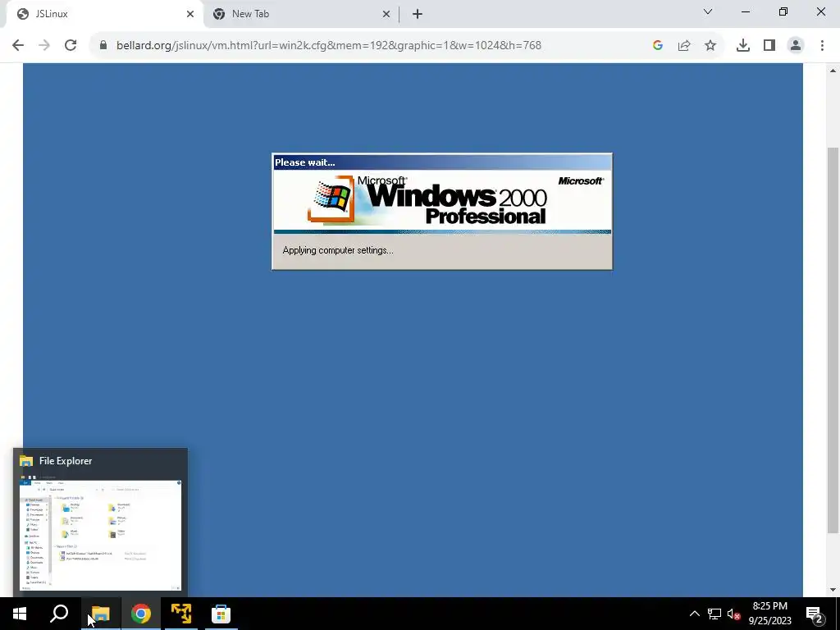840x630 pixels.
Task: Click the padlock site info icon
Action: 103,46
